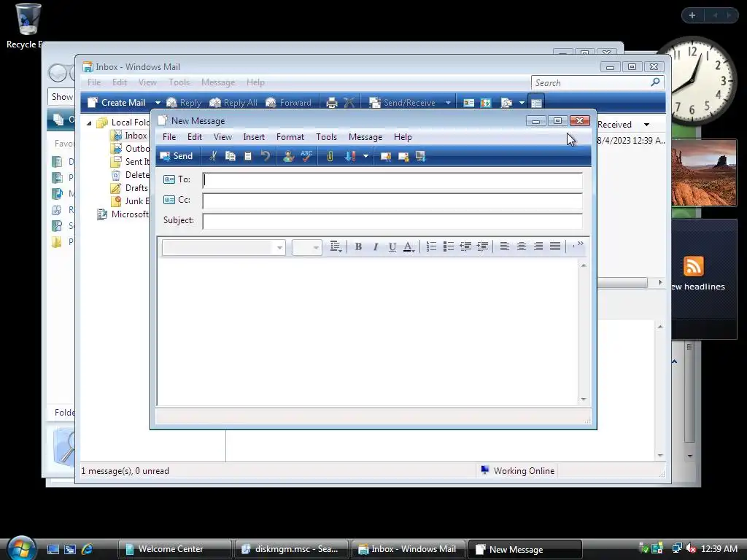The image size is (747, 560).
Task: Align the text left
Action: 505,246
